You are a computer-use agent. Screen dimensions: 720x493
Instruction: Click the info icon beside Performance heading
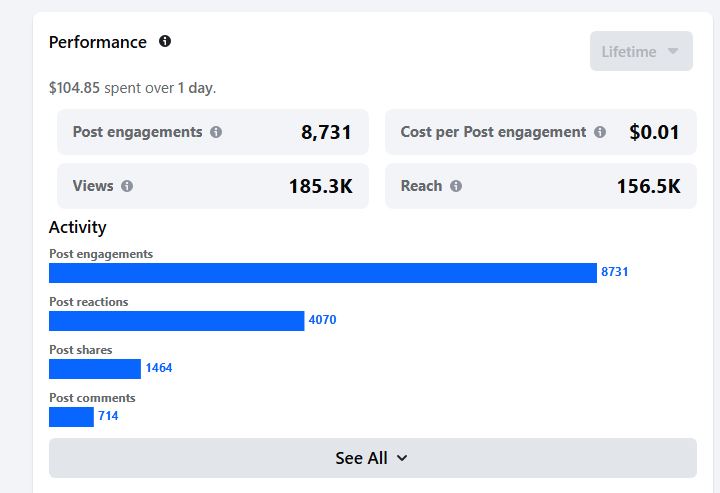165,41
